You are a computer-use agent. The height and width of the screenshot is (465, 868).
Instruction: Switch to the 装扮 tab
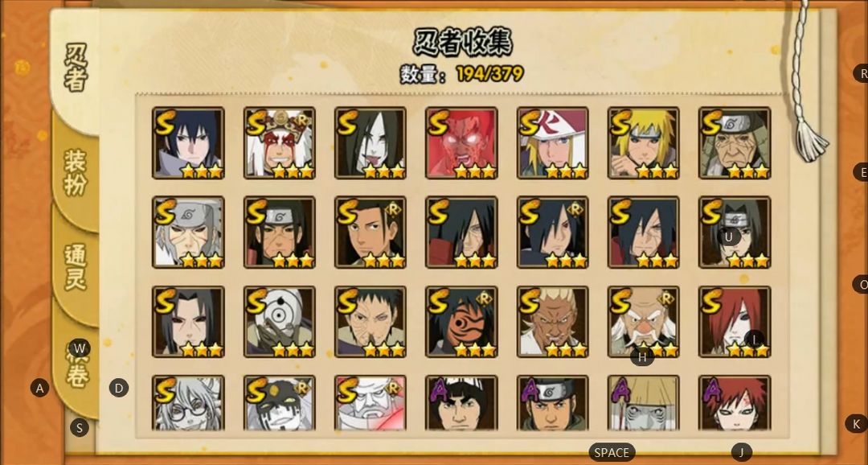pos(76,172)
